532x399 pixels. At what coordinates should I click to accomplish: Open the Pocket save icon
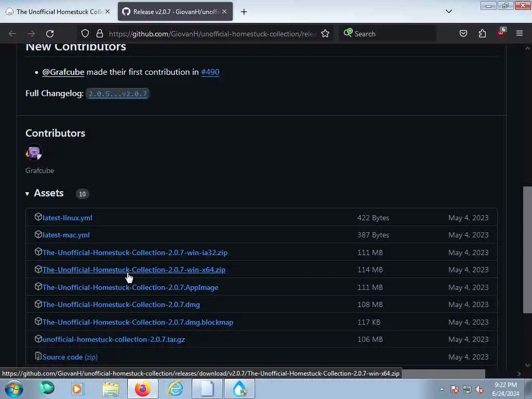pyautogui.click(x=463, y=34)
